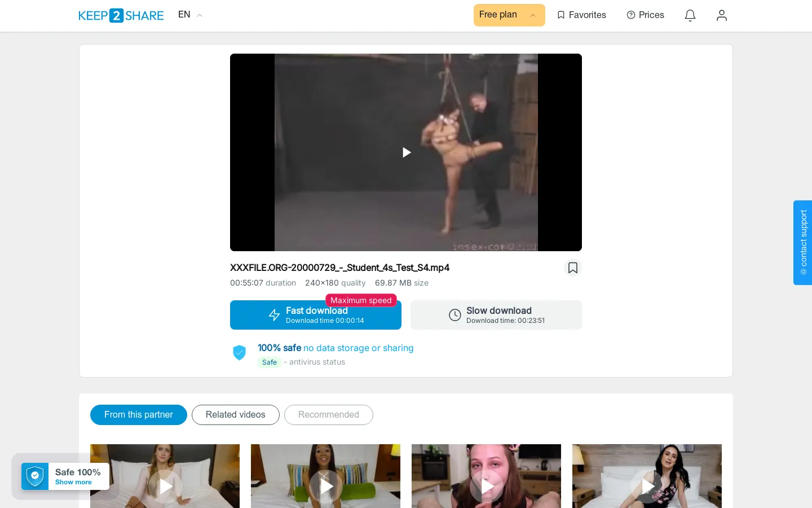812x508 pixels.
Task: Open the Keep2Share logo home link
Action: pyautogui.click(x=121, y=15)
